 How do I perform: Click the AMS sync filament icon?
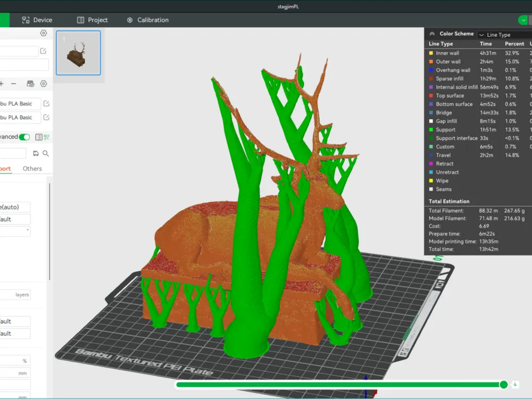point(30,84)
